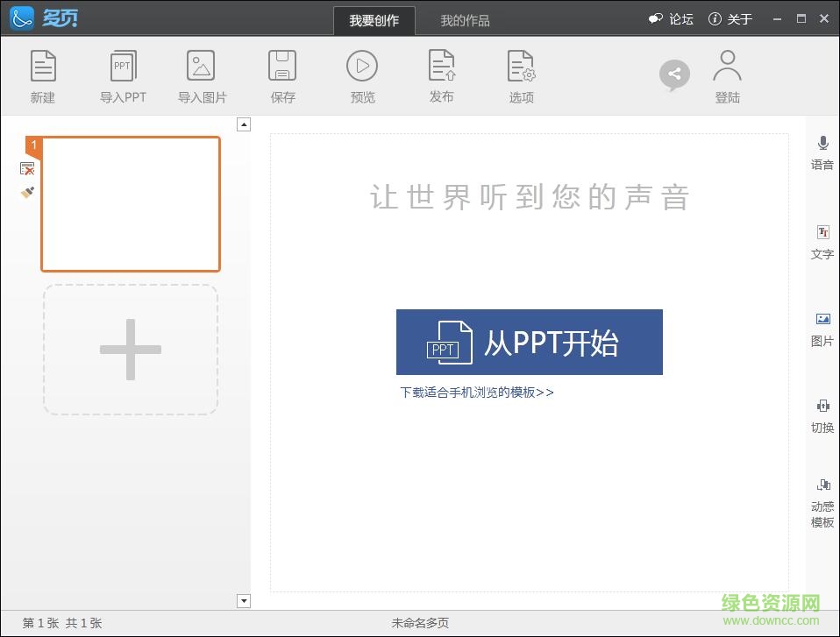Viewport: 840px width, 637px height.
Task: Choose the 切换 transition sidebar icon
Action: click(822, 407)
